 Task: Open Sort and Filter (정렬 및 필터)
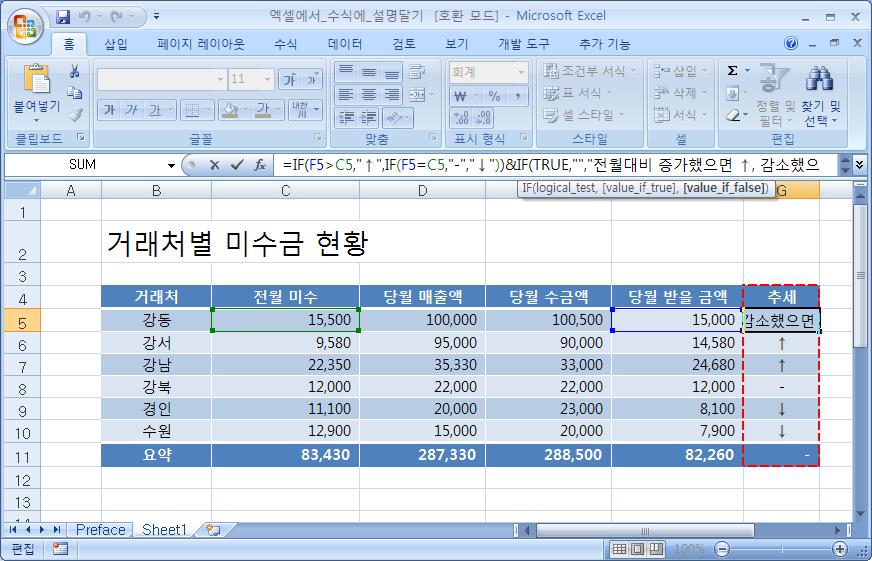(x=775, y=96)
